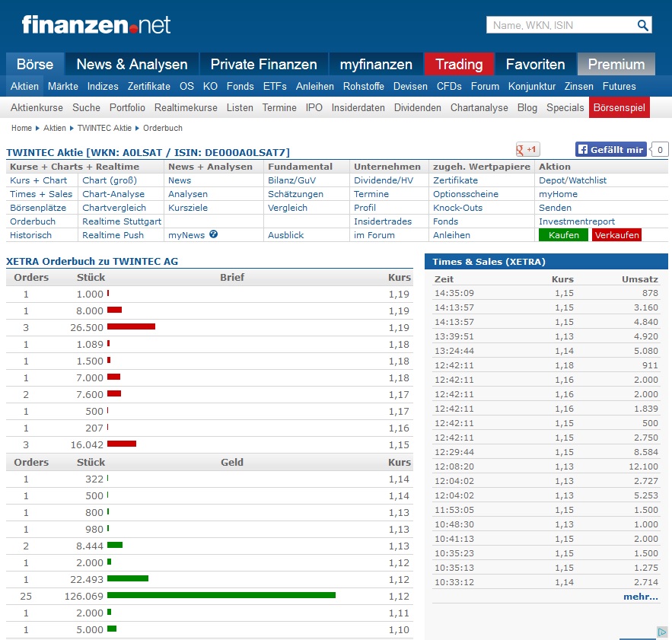Image resolution: width=672 pixels, height=640 pixels.
Task: Click the ad info icon at bottom right
Action: tap(661, 632)
